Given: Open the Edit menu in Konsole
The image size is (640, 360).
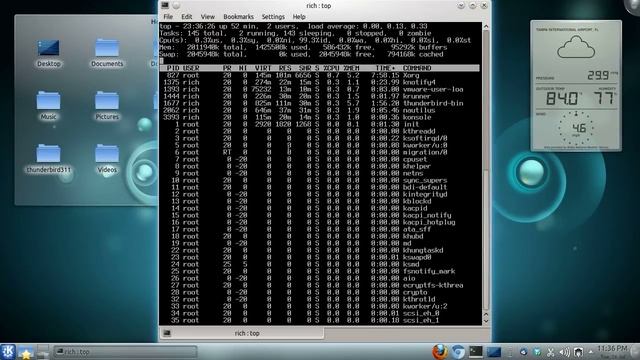Looking at the screenshot, I should [187, 17].
